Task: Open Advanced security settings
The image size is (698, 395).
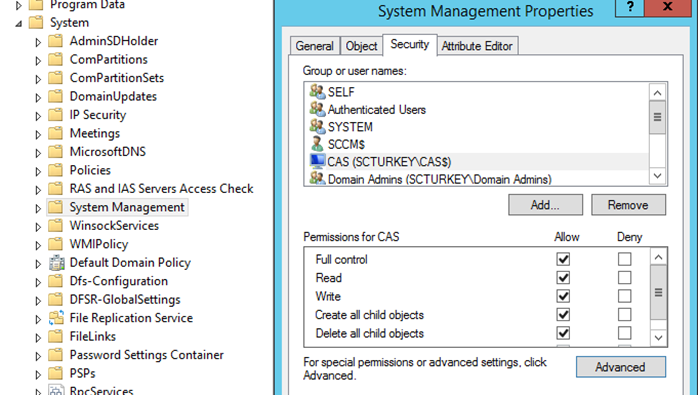Action: [x=621, y=367]
